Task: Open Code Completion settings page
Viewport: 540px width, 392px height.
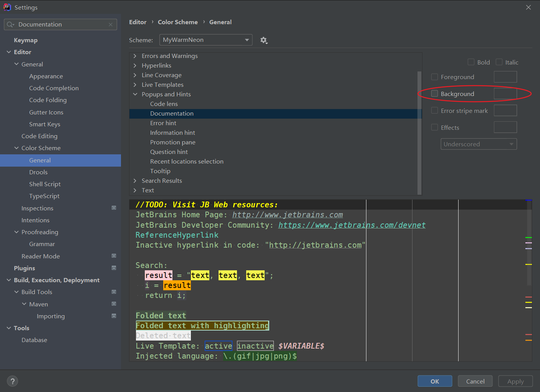Action: click(54, 88)
